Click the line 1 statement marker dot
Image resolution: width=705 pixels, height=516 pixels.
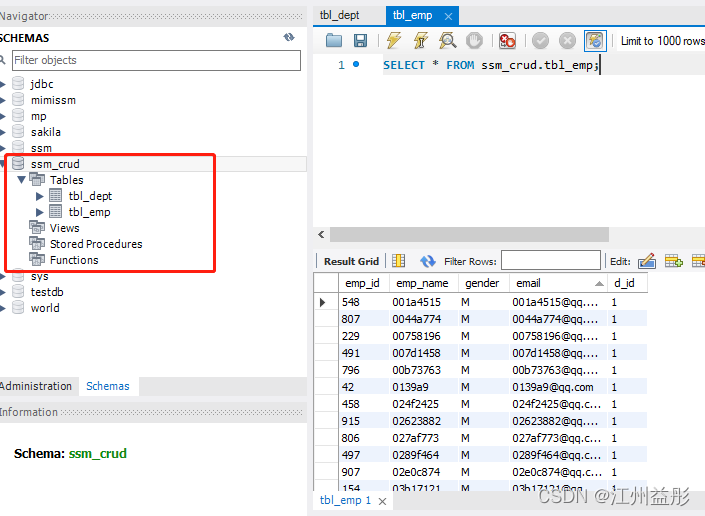point(356,65)
